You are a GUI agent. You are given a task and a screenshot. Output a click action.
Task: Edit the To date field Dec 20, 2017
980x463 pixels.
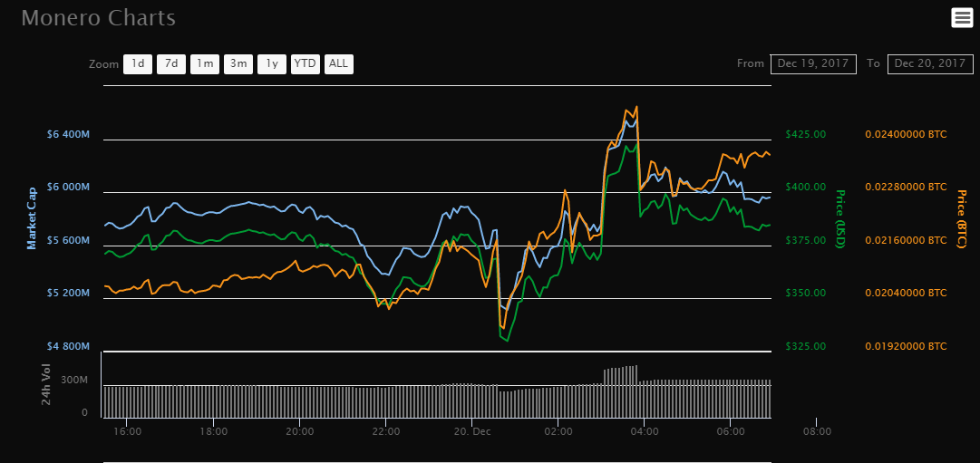[930, 63]
